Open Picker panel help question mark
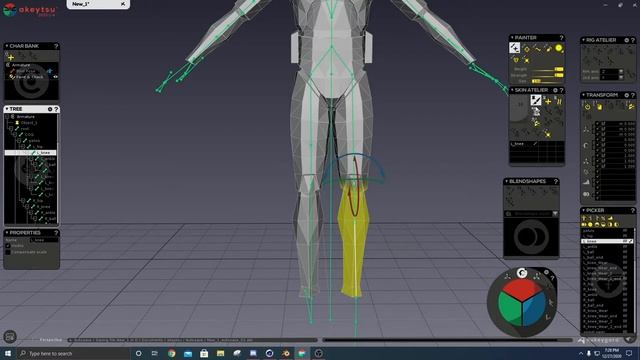Viewport: 640px width, 360px height. coord(633,211)
